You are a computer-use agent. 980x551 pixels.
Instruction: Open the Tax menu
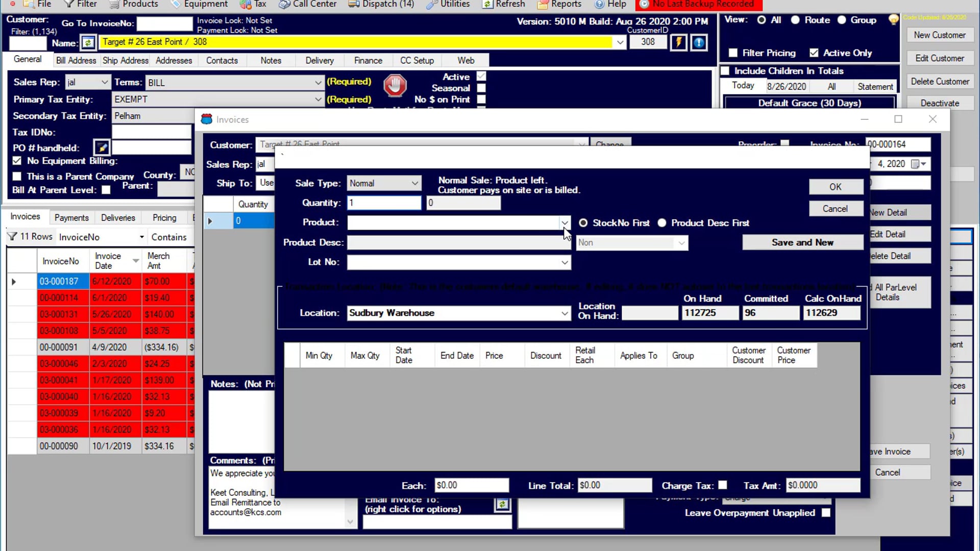tap(254, 4)
